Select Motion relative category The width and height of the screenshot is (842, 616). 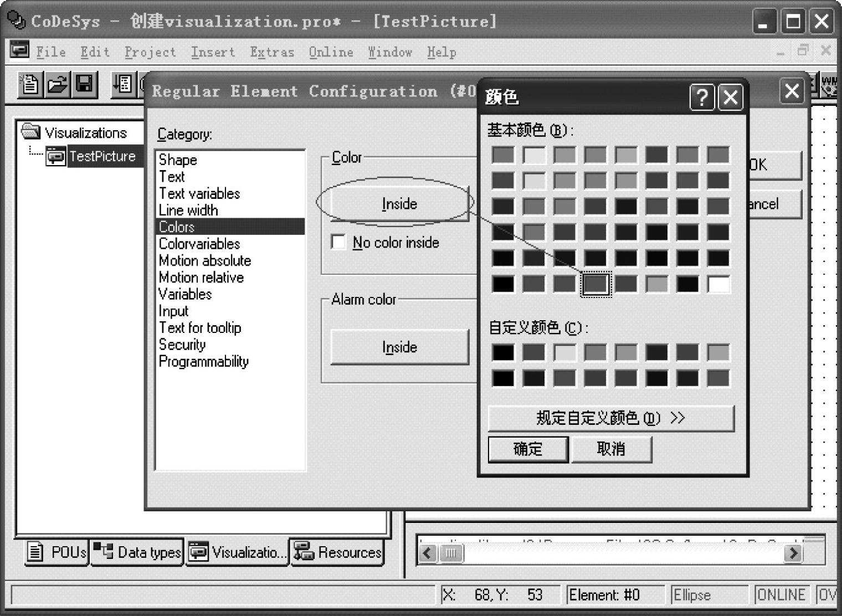pyautogui.click(x=230, y=277)
